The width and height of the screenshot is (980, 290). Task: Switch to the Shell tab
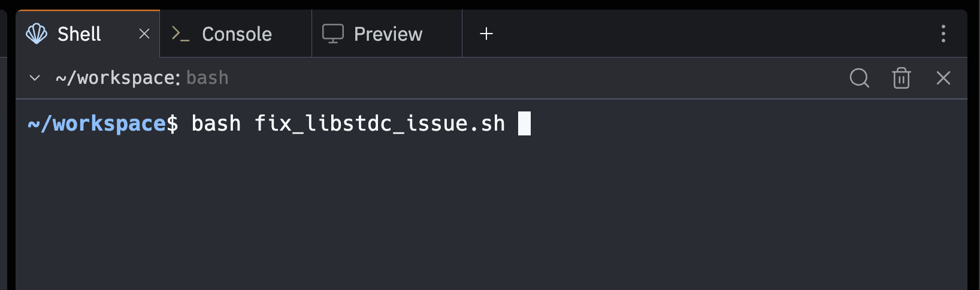tap(79, 34)
